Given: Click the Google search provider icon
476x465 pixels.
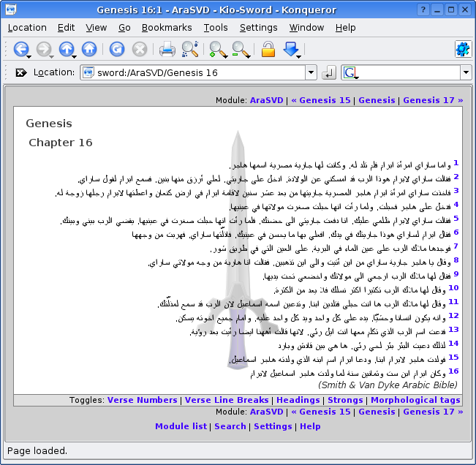Looking at the screenshot, I should pos(350,73).
